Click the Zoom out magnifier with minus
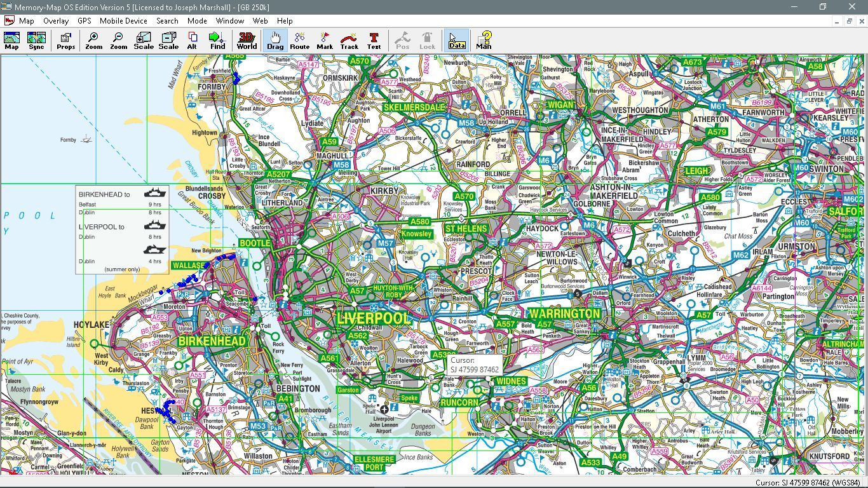Viewport: 868px width, 488px height. pyautogui.click(x=118, y=41)
